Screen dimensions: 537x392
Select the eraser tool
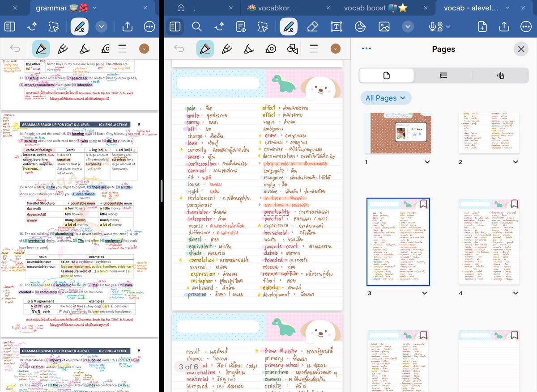(312, 27)
